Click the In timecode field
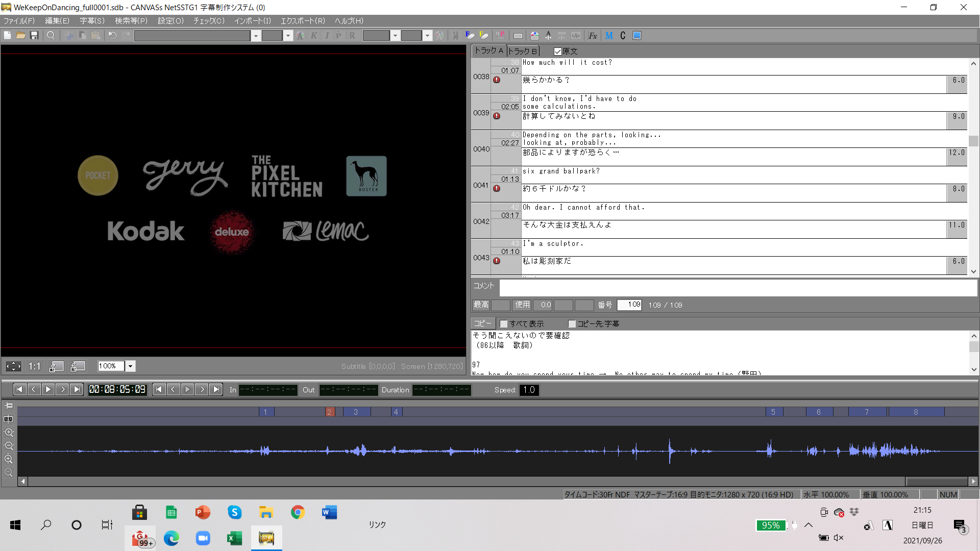 point(268,390)
